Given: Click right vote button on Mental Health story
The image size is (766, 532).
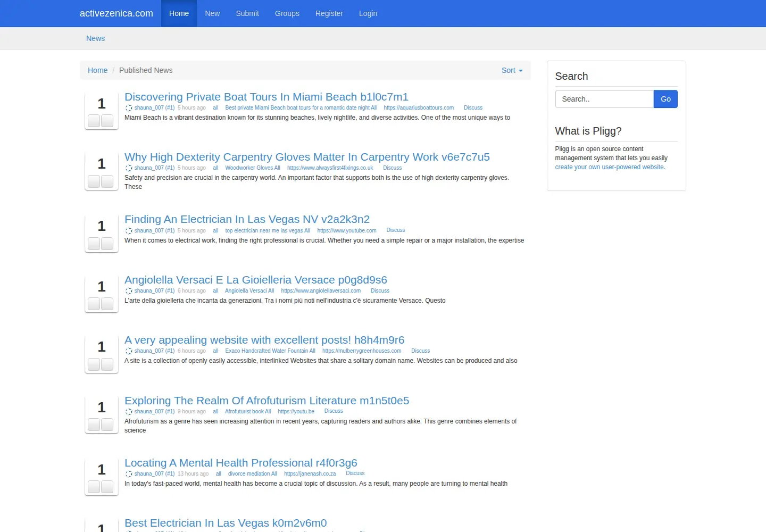Looking at the screenshot, I should click(x=107, y=487).
